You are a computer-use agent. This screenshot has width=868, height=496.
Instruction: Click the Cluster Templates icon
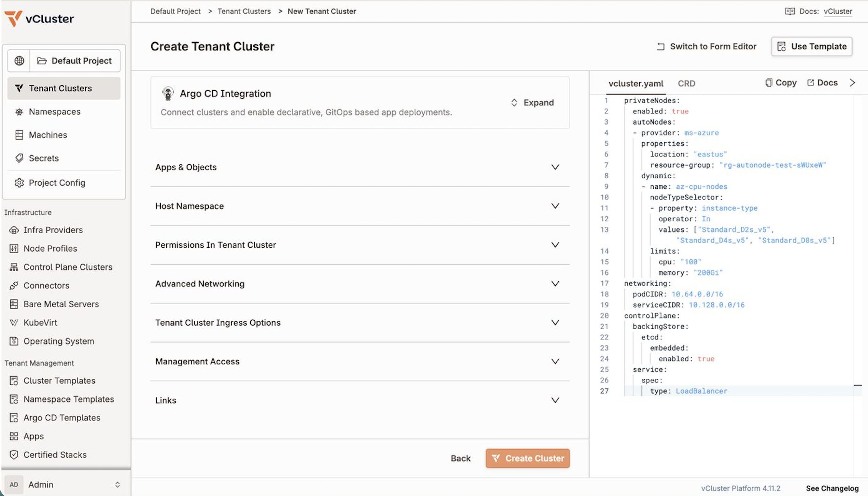(14, 380)
